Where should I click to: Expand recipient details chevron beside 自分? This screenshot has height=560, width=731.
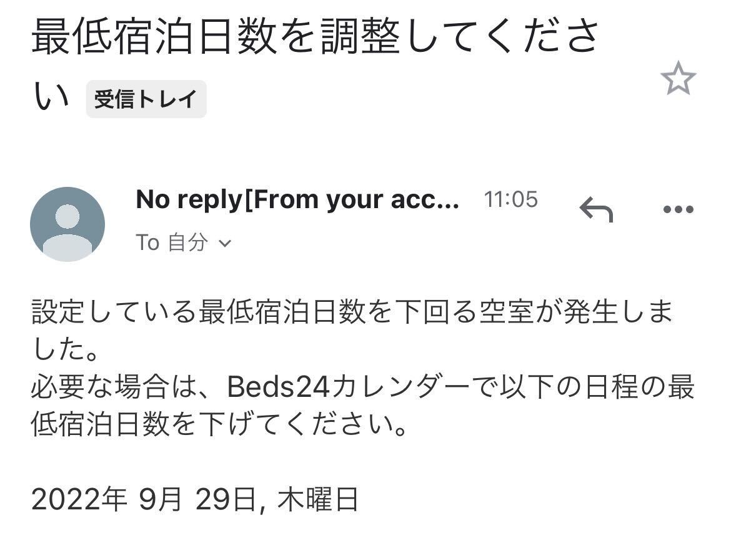click(224, 243)
